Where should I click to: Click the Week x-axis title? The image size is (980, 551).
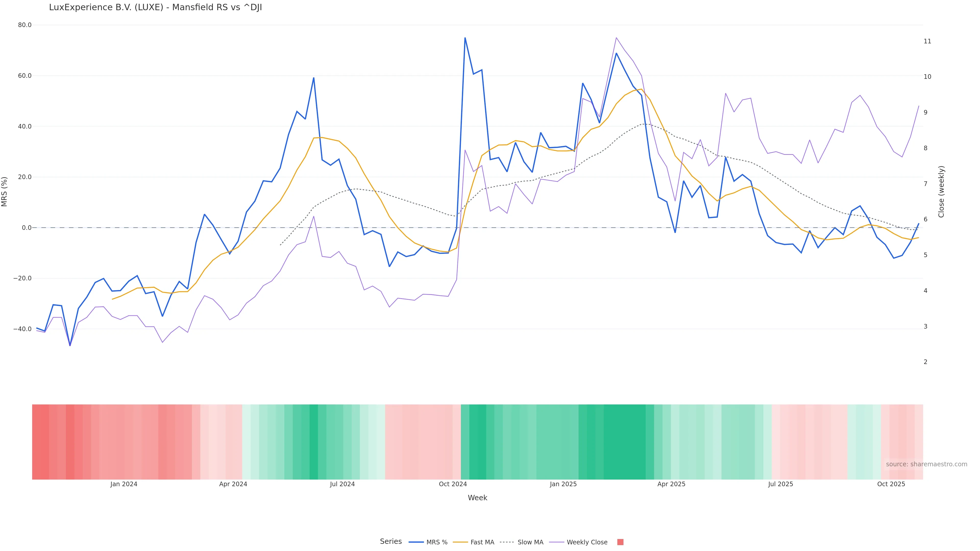(x=477, y=498)
